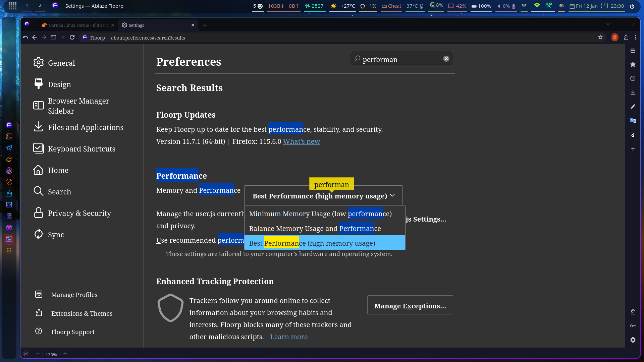Collapse the Best Performance dropdown

tap(323, 195)
